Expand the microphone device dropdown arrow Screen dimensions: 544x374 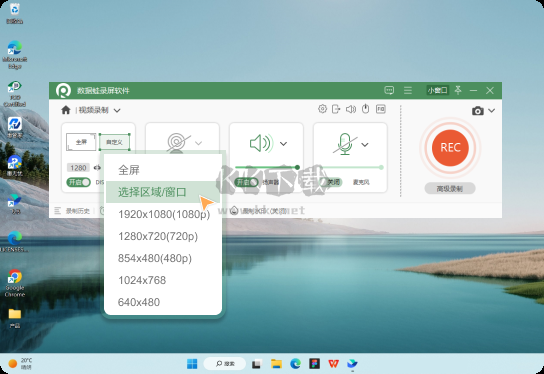[x=365, y=145]
